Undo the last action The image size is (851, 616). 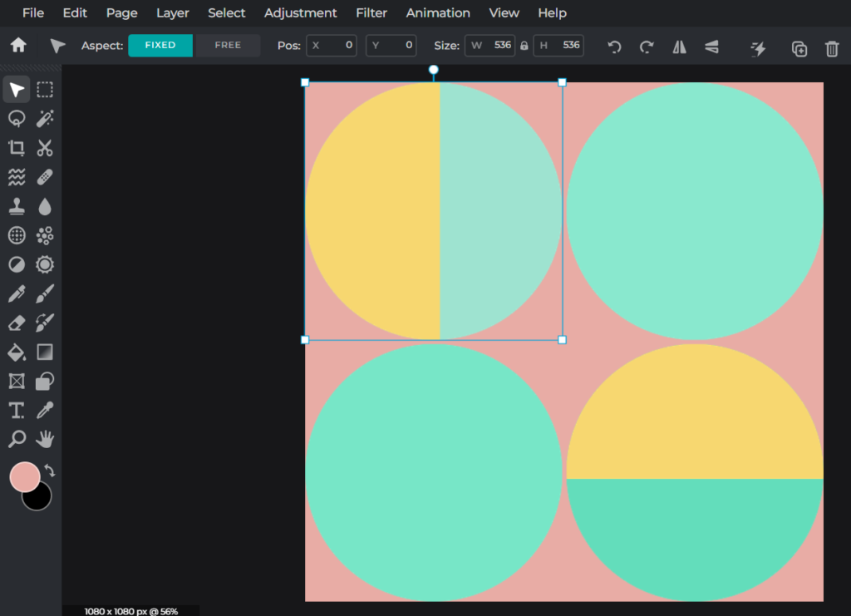tap(614, 47)
